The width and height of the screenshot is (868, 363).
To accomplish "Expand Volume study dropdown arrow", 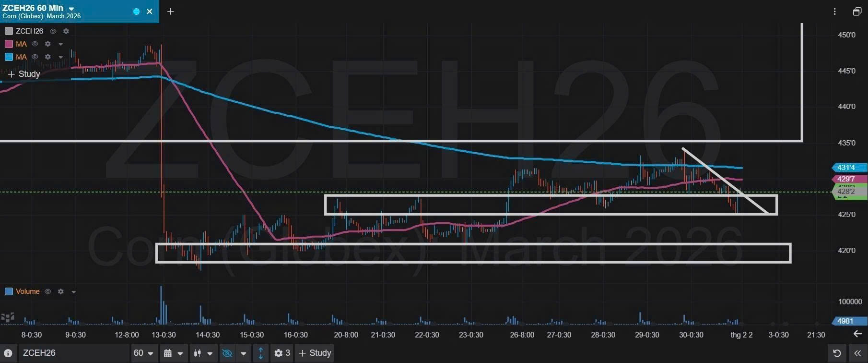I will pyautogui.click(x=73, y=291).
